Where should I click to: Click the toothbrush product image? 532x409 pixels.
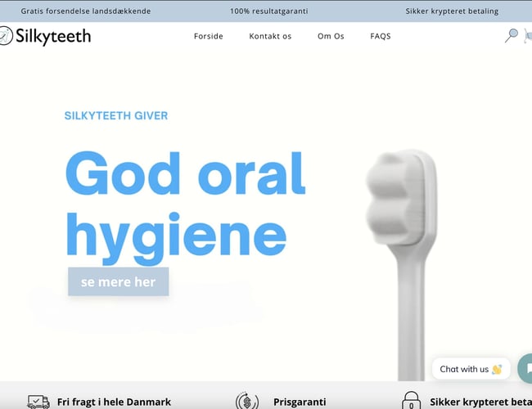click(x=403, y=264)
